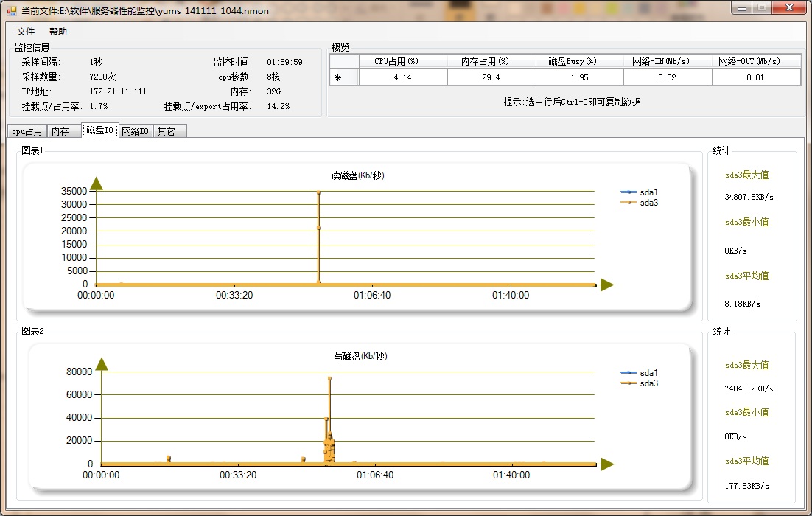812x516 pixels.
Task: Click the read spike peak in 读磁盘 chart
Action: (x=318, y=192)
